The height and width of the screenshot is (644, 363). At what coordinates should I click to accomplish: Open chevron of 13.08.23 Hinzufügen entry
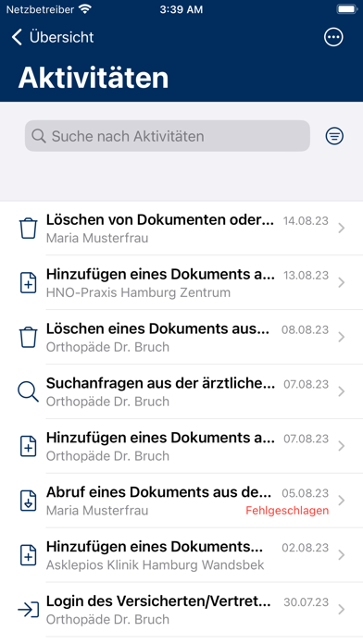click(x=341, y=282)
